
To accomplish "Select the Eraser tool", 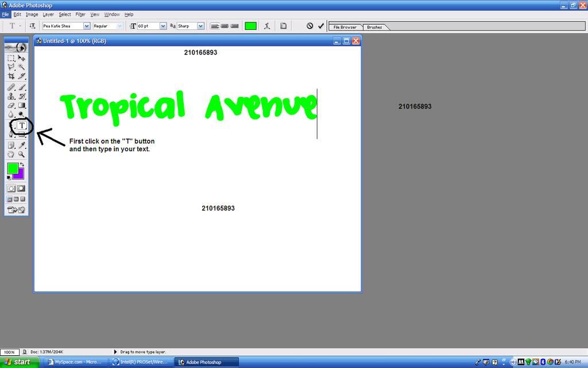I will click(x=11, y=106).
